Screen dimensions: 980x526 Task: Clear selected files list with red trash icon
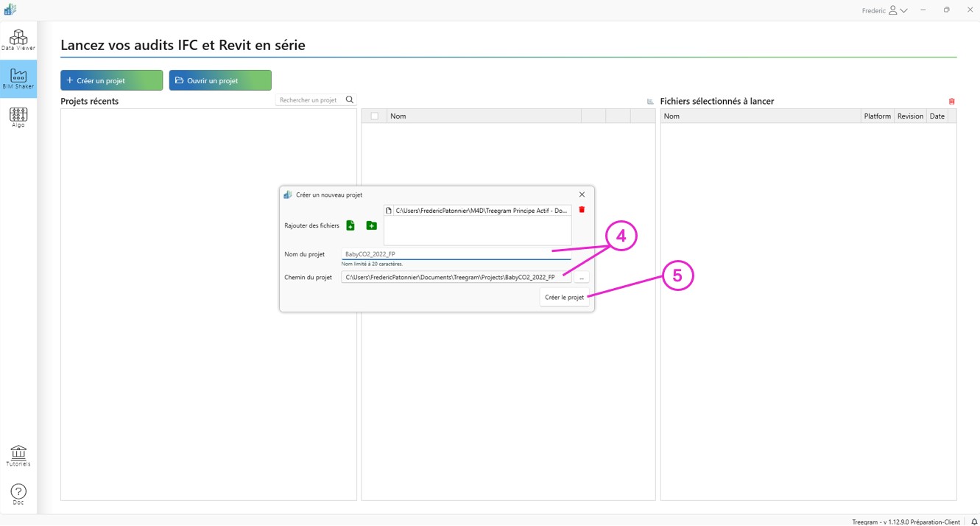coord(951,102)
